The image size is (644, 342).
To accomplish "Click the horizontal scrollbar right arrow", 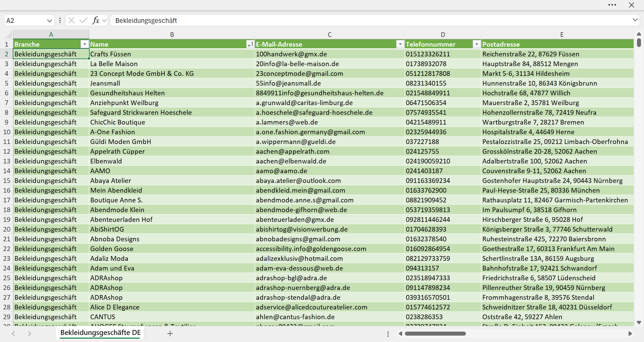I will (x=630, y=334).
